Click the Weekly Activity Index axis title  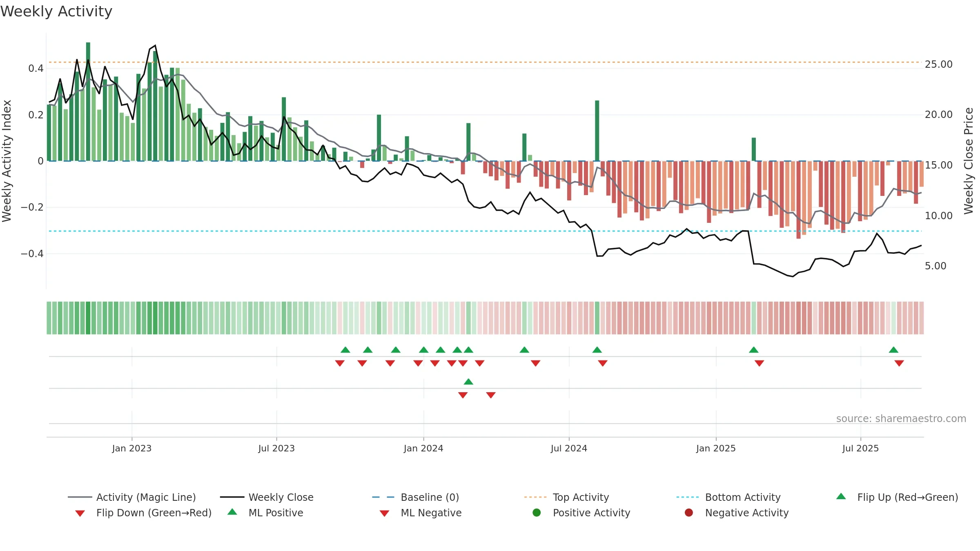point(7,161)
